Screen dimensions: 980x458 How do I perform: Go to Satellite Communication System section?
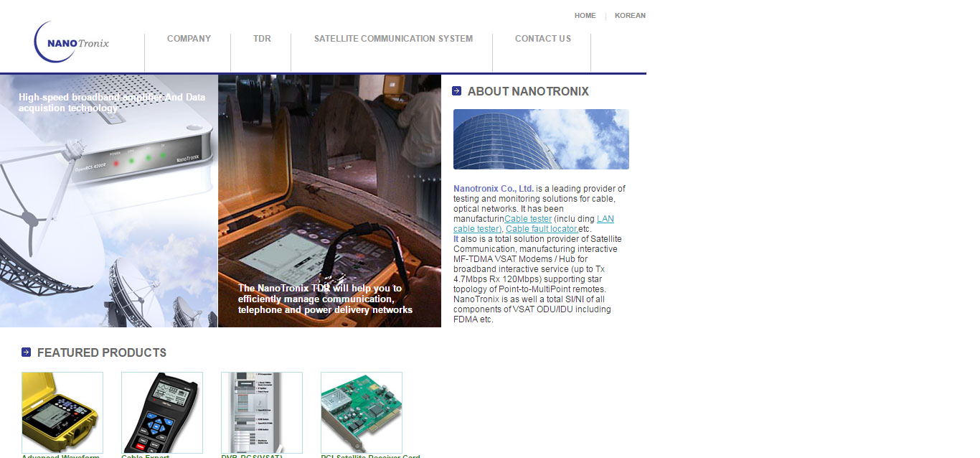(393, 39)
